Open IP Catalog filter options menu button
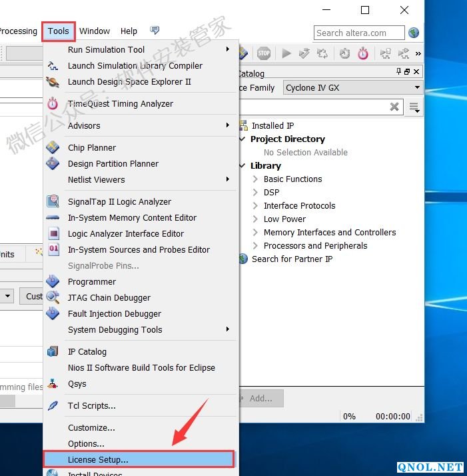This screenshot has height=476, width=467. tap(414, 107)
